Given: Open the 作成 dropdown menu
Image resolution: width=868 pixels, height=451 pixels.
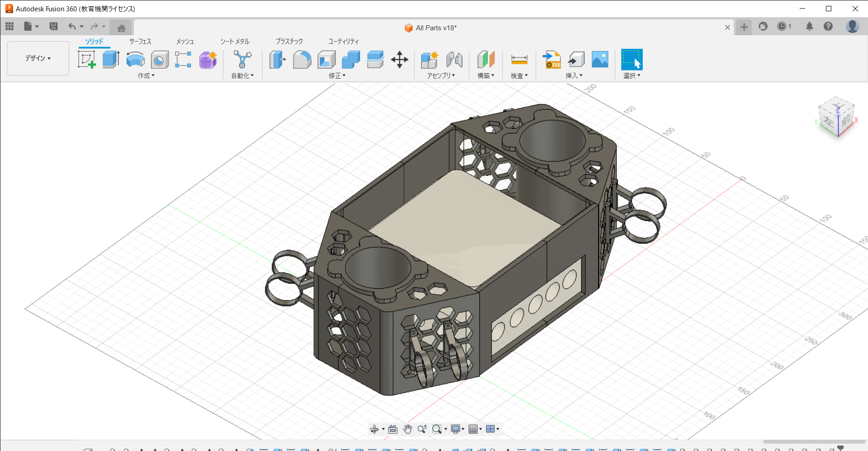Looking at the screenshot, I should 146,76.
